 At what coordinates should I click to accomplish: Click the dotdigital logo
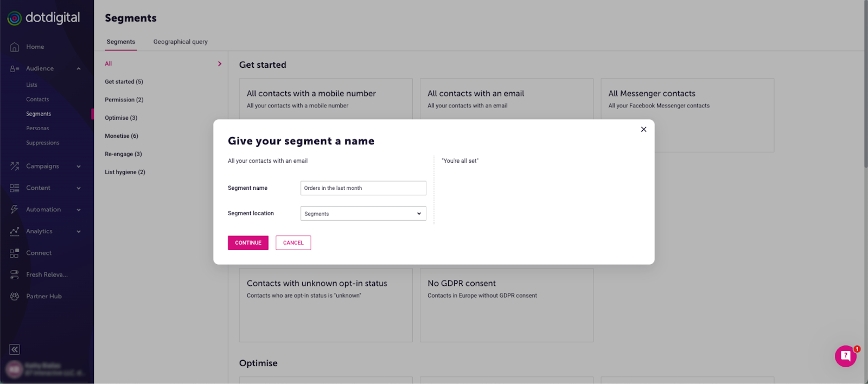(x=44, y=18)
